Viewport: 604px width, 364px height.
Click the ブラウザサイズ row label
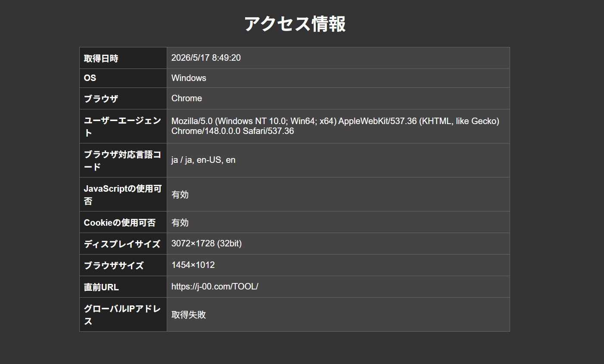[114, 265]
